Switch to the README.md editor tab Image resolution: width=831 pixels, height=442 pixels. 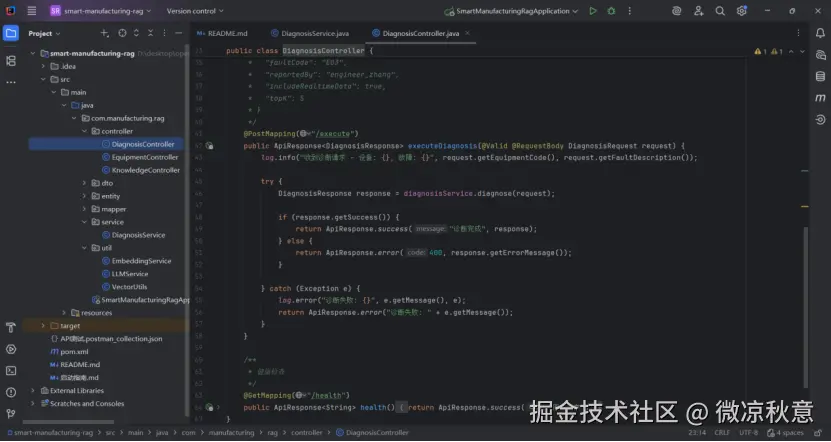coord(222,33)
